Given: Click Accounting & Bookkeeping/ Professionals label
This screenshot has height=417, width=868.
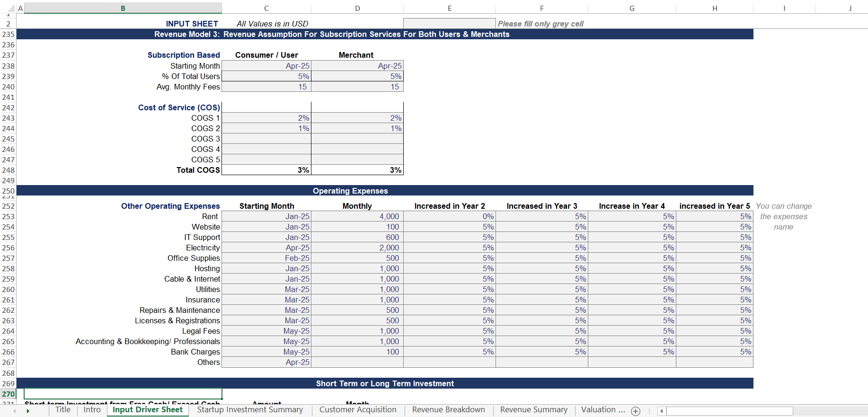Looking at the screenshot, I should [x=148, y=341].
